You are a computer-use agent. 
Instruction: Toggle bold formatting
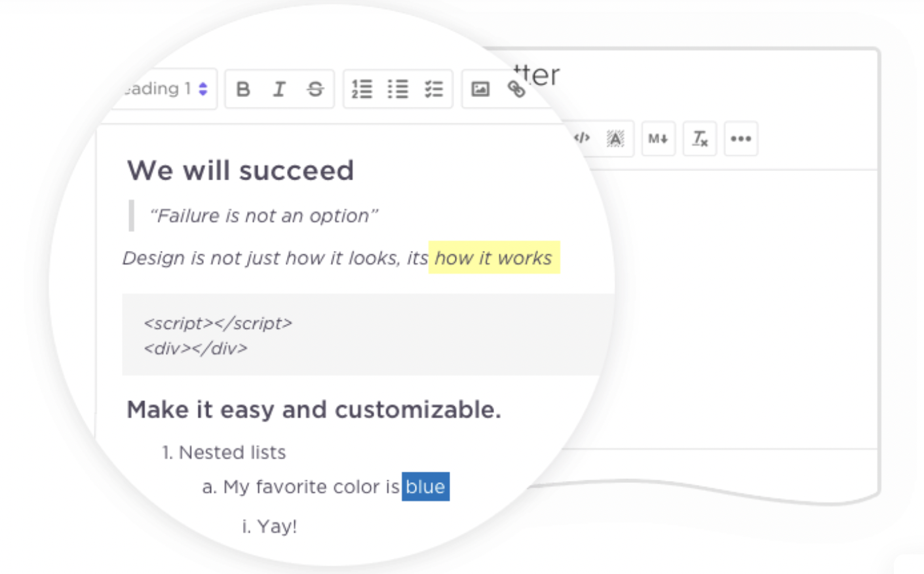(x=243, y=89)
